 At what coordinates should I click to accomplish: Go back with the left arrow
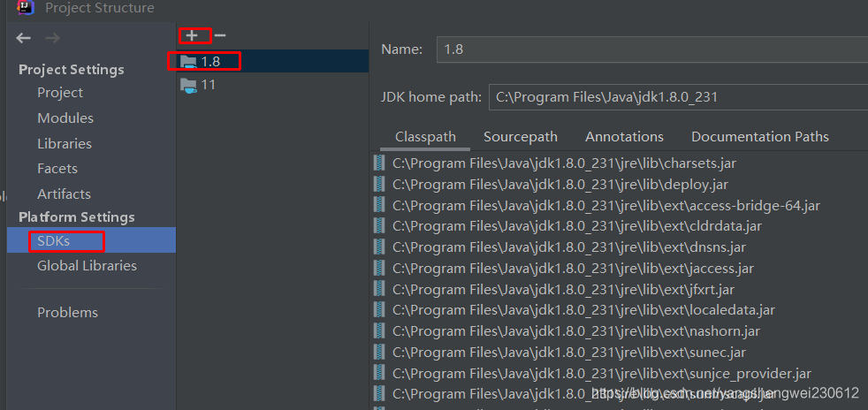[x=23, y=38]
